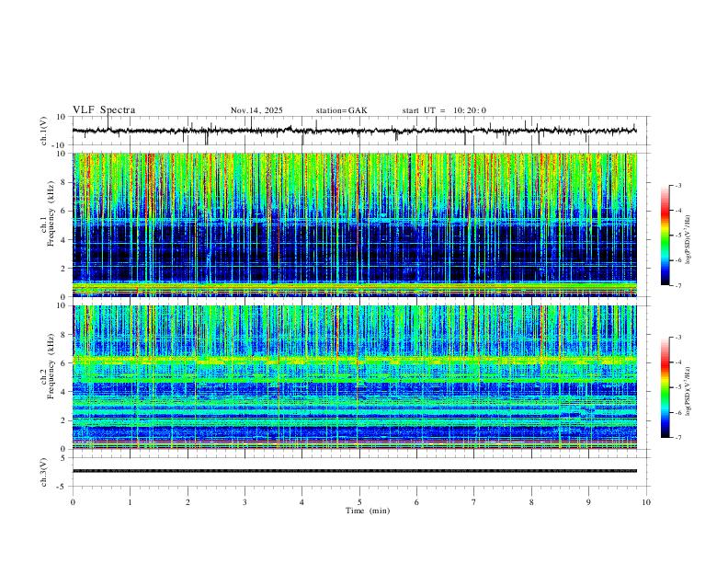Viewport: 728px width, 563px height.
Task: Click the "-3" tick on ch.1 color scale
Action: [677, 186]
